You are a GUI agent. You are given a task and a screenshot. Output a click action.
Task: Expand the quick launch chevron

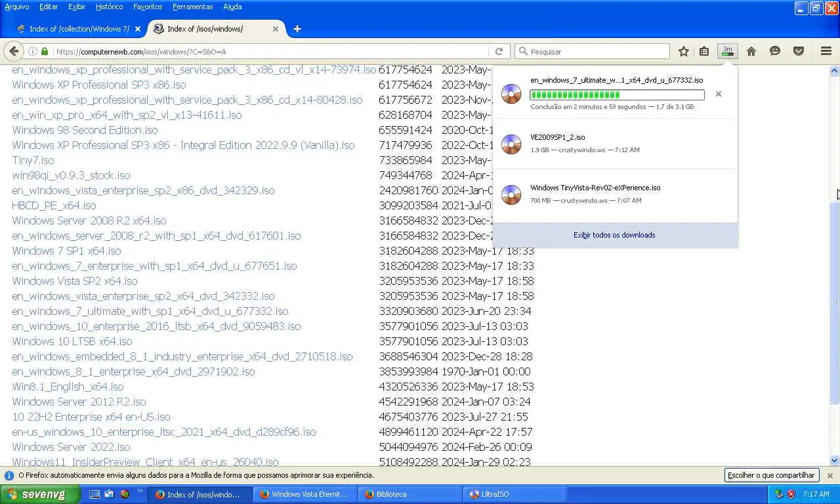(x=140, y=492)
